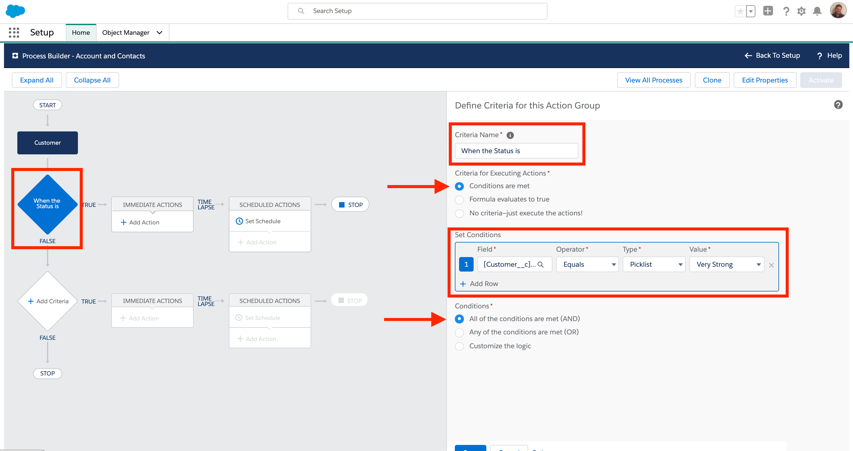
Task: Click the Criteria Name text field
Action: tap(516, 151)
